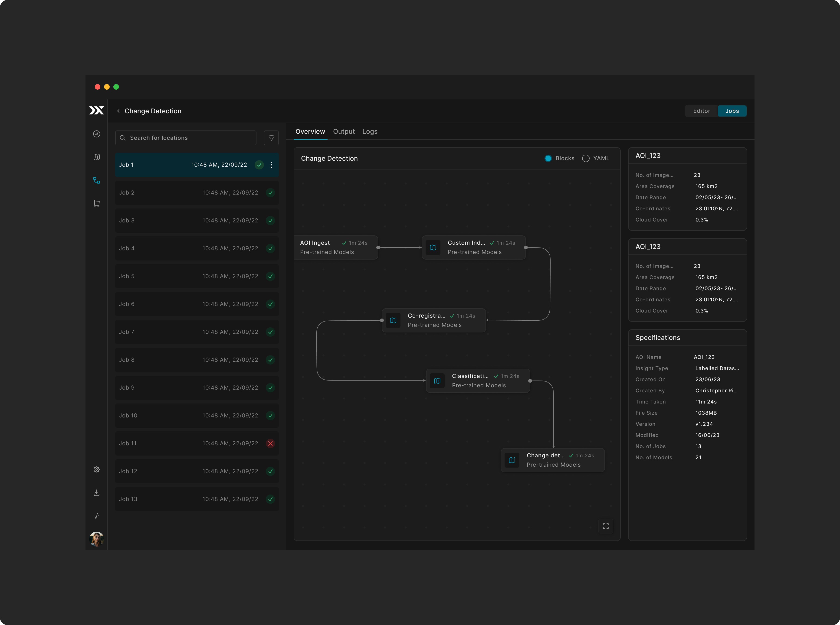Click the download icon in sidebar

click(x=97, y=493)
